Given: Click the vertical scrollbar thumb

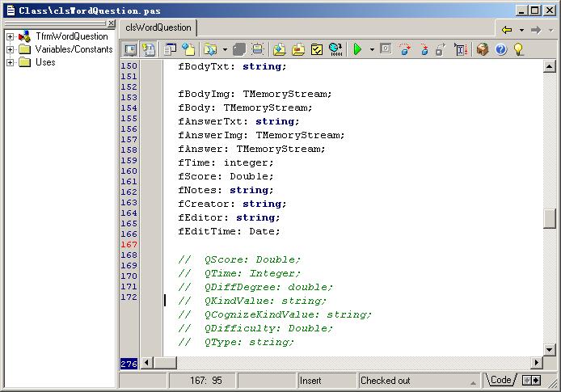Looking at the screenshot, I should point(550,218).
